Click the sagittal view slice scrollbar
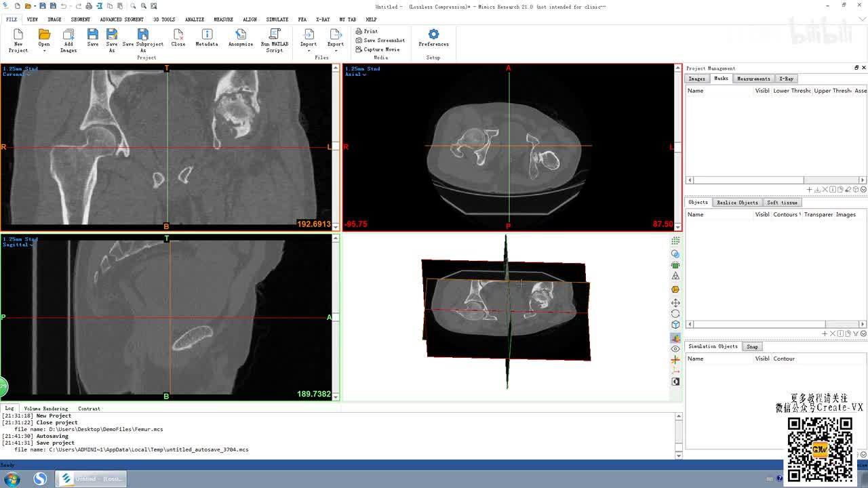The height and width of the screenshot is (488, 868). (336, 317)
